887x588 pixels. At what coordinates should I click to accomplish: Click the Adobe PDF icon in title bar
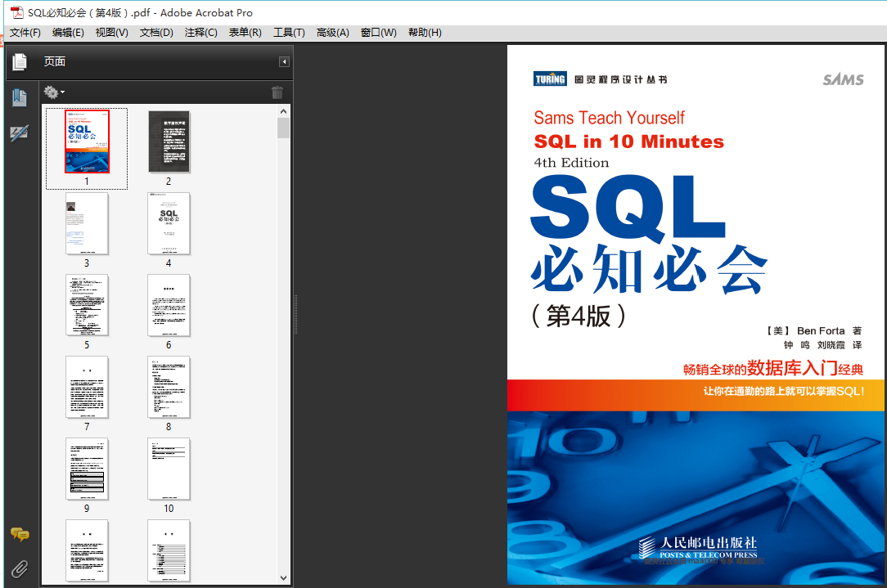point(17,12)
